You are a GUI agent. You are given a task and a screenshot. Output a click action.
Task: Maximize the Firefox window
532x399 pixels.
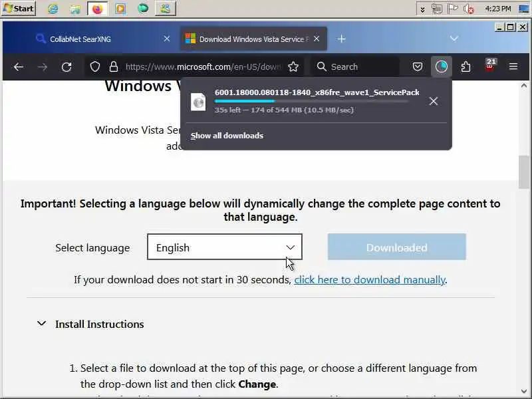(511, 27)
